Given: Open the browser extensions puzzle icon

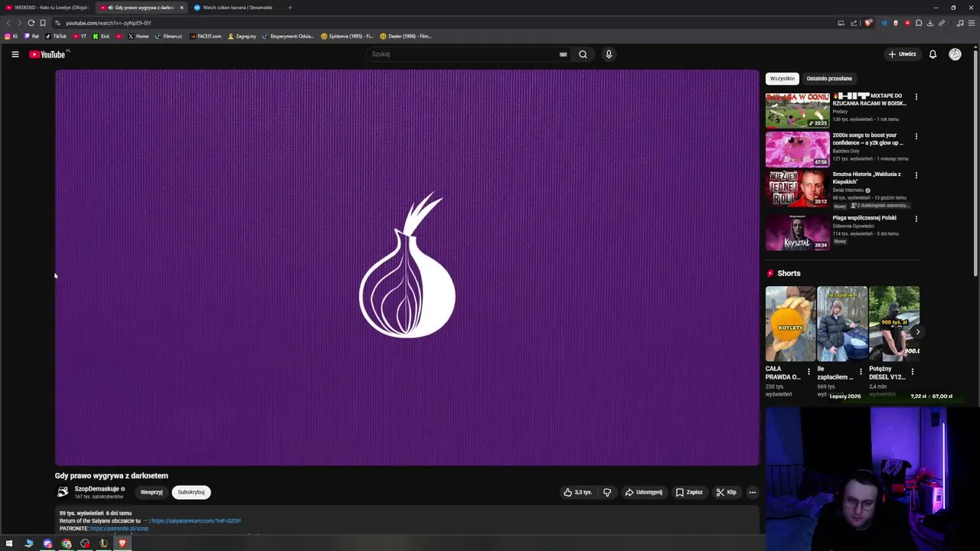Looking at the screenshot, I should click(x=919, y=23).
